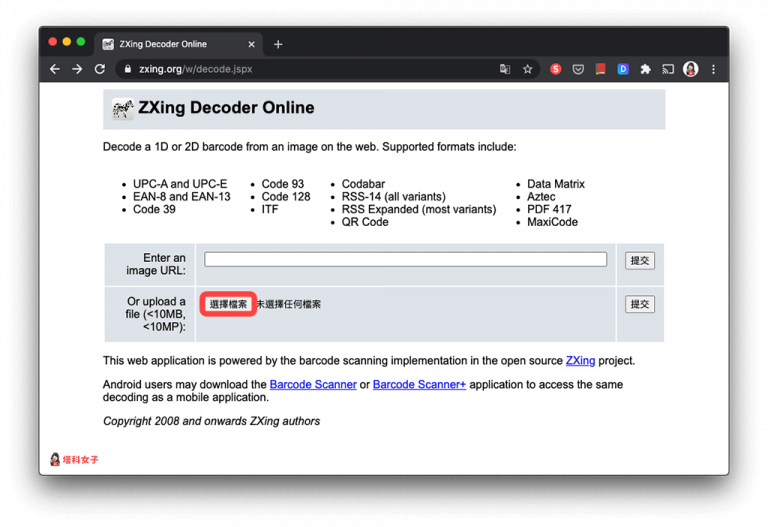This screenshot has height=527, width=768.
Task: Open the ZXing project link
Action: pos(580,360)
